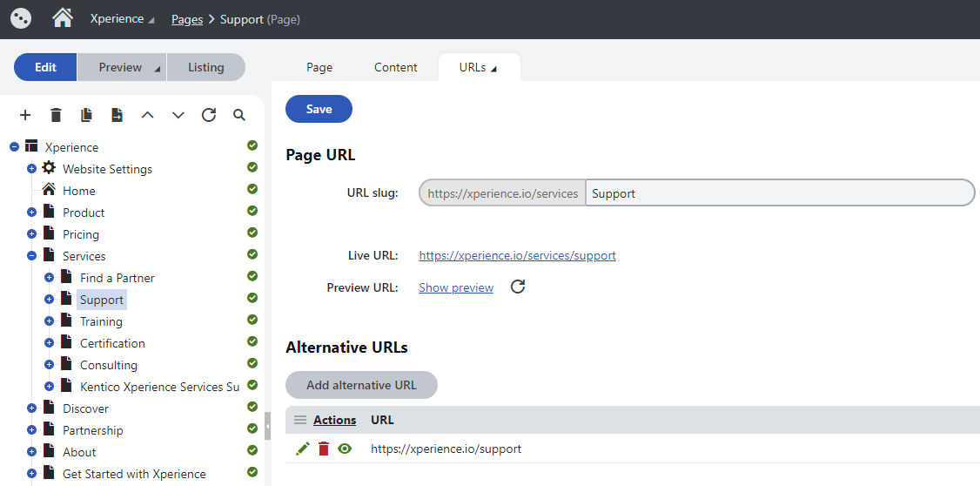The height and width of the screenshot is (486, 980).
Task: Select the Certification page in tree
Action: [112, 343]
